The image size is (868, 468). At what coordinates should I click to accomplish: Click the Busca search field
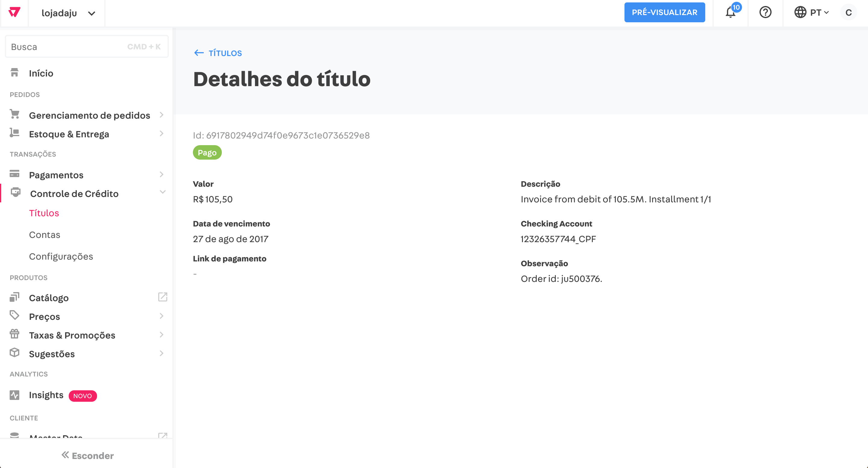coord(68,47)
